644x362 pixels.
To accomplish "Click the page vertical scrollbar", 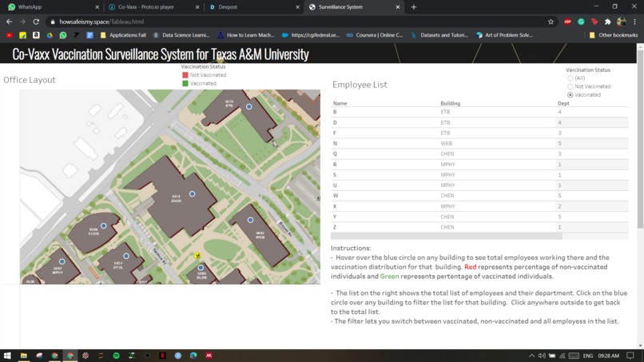I will tap(640, 140).
